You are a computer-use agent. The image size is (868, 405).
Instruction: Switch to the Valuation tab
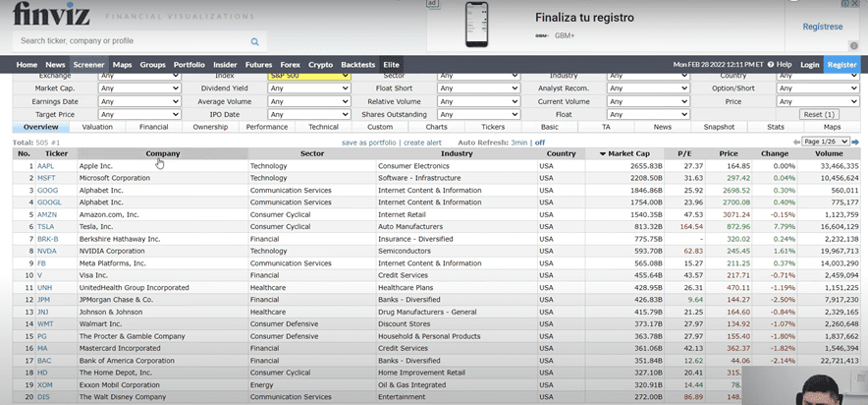pyautogui.click(x=97, y=127)
